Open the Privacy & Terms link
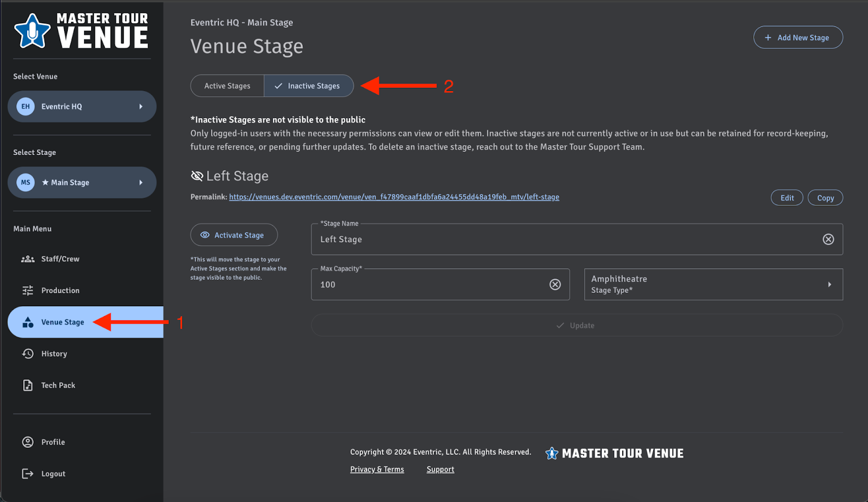This screenshot has height=502, width=868. (376, 469)
